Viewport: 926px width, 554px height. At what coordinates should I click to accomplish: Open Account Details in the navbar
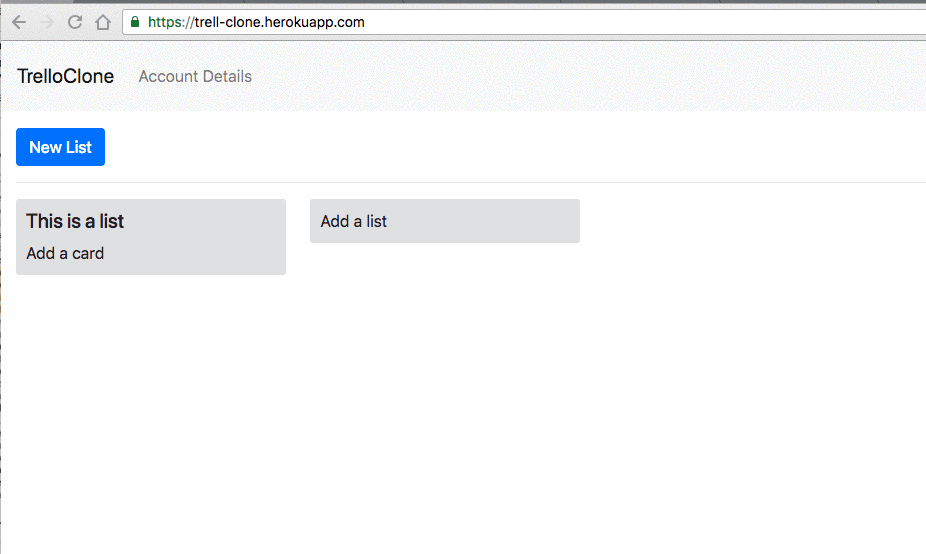click(195, 76)
